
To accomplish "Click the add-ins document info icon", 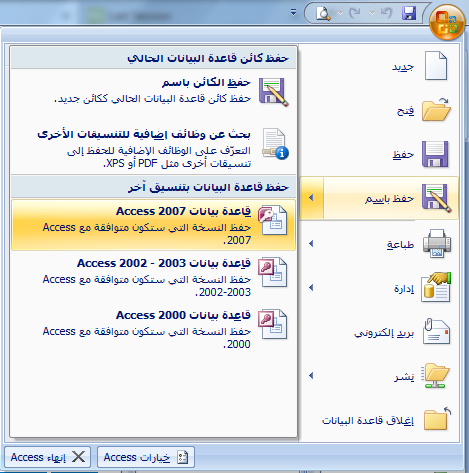I will (x=275, y=144).
